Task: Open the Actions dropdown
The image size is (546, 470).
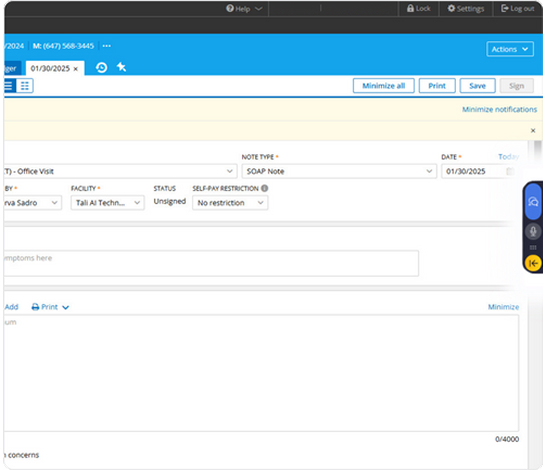Action: pyautogui.click(x=510, y=49)
